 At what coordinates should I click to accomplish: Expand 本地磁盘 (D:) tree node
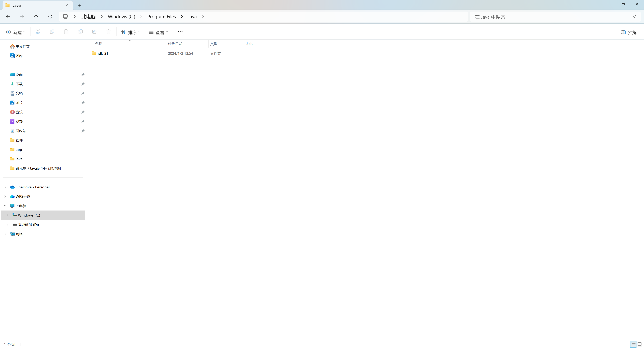pos(8,225)
